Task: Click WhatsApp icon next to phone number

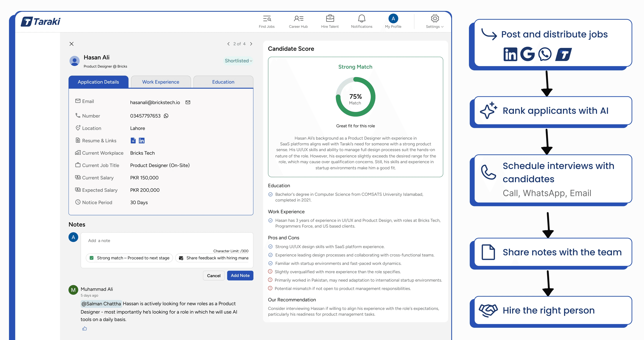Action: click(166, 116)
